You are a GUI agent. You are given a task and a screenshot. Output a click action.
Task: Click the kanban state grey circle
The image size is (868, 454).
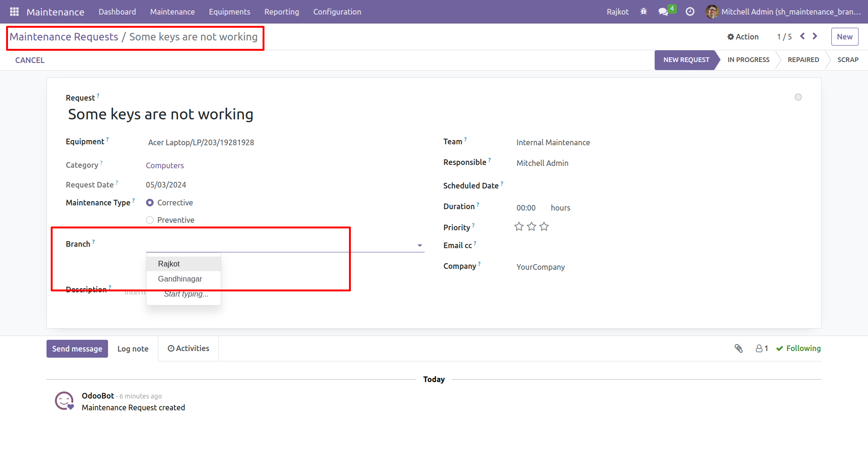[x=798, y=97]
